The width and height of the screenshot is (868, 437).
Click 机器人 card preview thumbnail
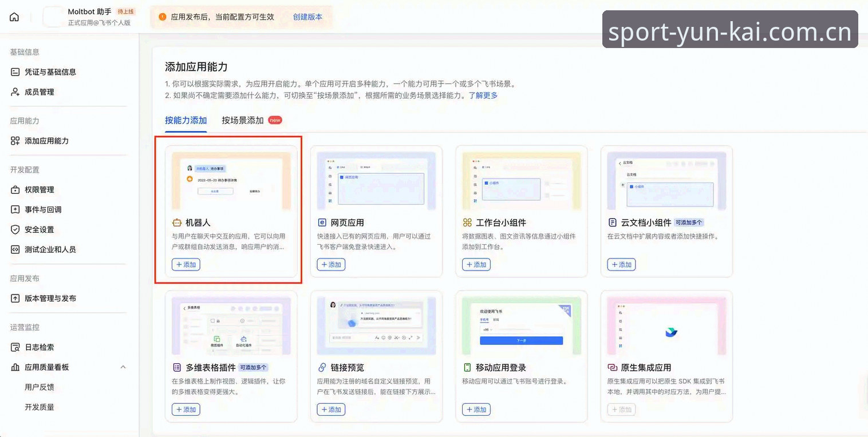[x=231, y=181]
